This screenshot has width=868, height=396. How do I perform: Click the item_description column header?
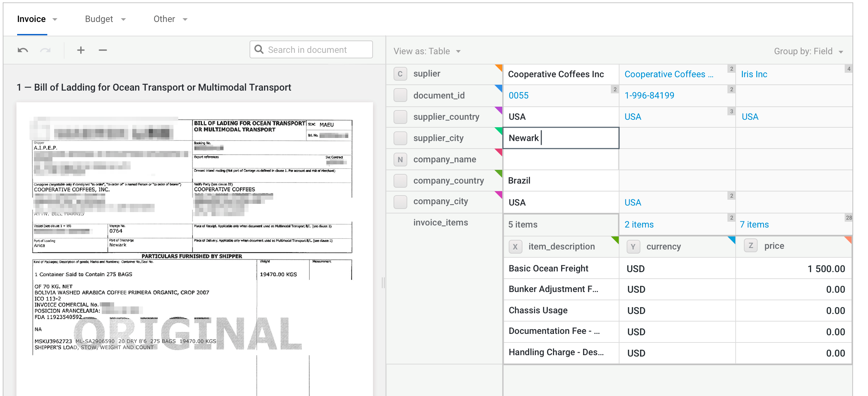(561, 246)
